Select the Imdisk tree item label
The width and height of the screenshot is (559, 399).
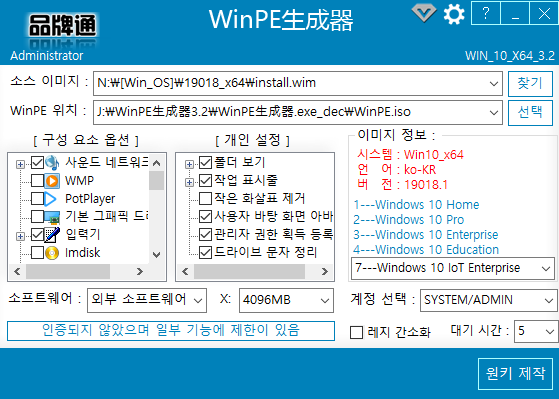(x=82, y=253)
